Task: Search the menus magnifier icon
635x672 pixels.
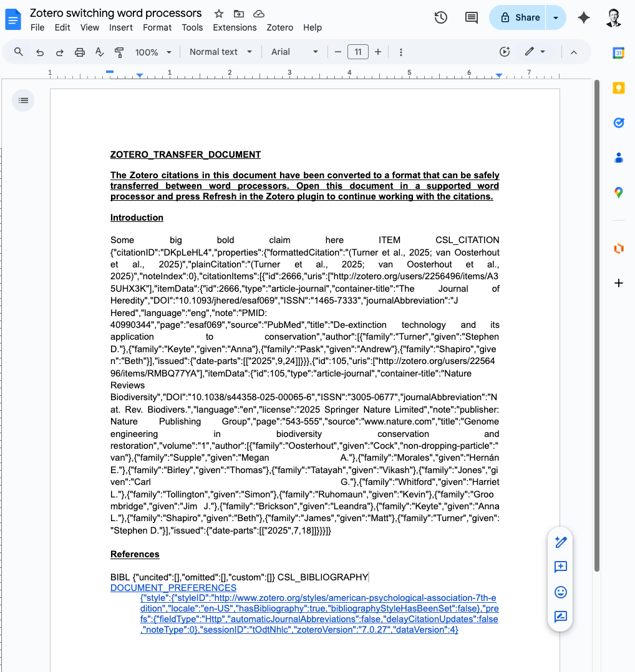Action: 19,52
